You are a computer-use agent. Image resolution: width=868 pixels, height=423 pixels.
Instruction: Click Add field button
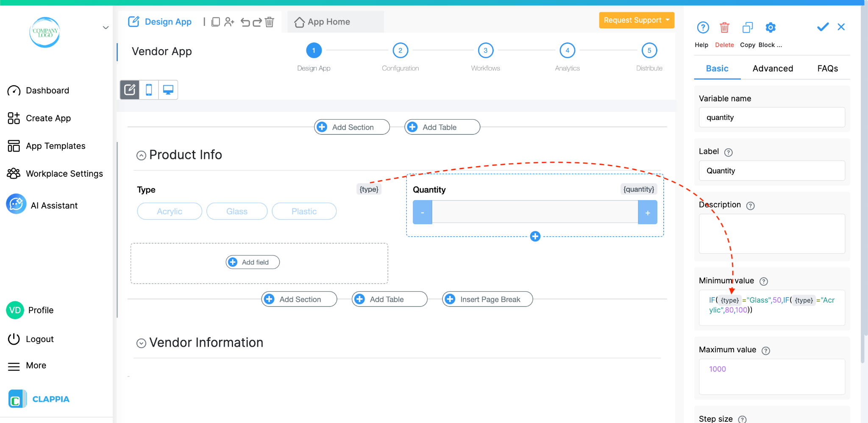click(253, 262)
